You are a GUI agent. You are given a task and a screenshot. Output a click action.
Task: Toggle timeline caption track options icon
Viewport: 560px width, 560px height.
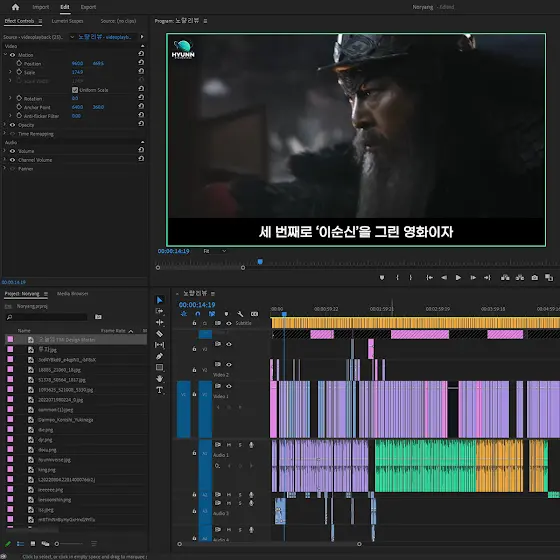(254, 314)
